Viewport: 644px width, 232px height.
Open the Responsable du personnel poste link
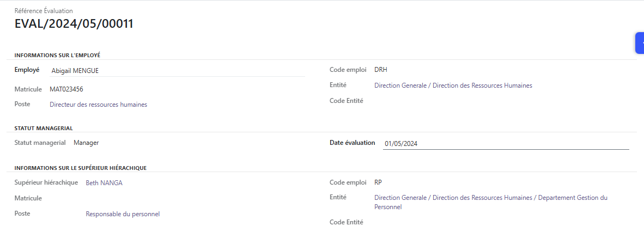tap(123, 214)
